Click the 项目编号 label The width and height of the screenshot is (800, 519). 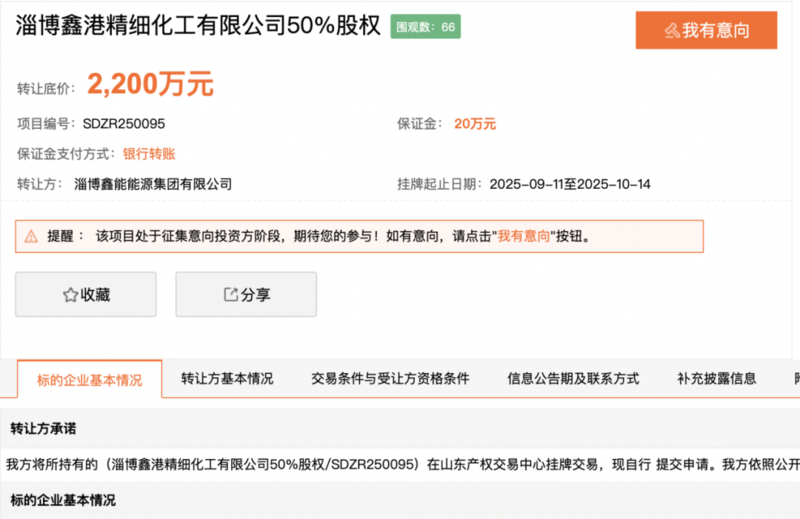(46, 124)
